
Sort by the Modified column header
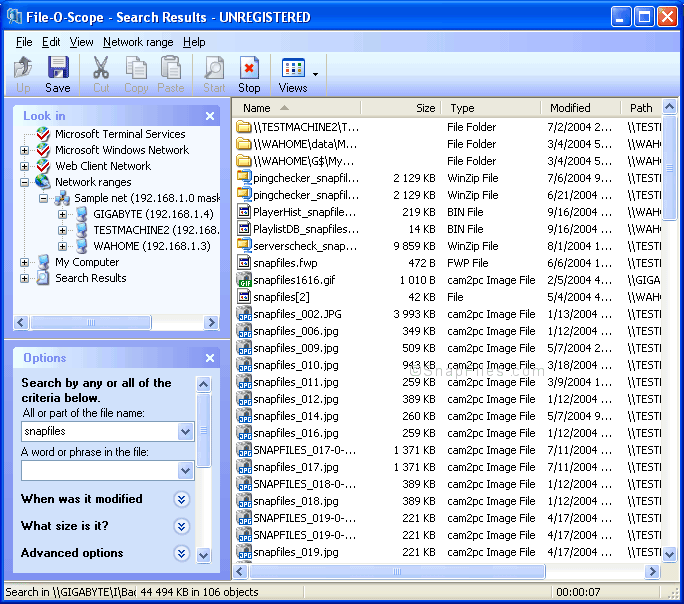coord(580,108)
